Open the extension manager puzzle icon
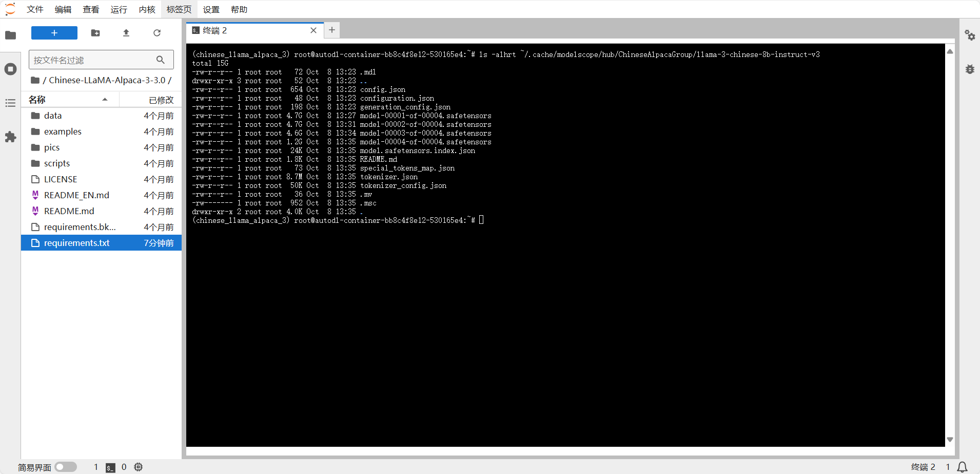 tap(10, 137)
